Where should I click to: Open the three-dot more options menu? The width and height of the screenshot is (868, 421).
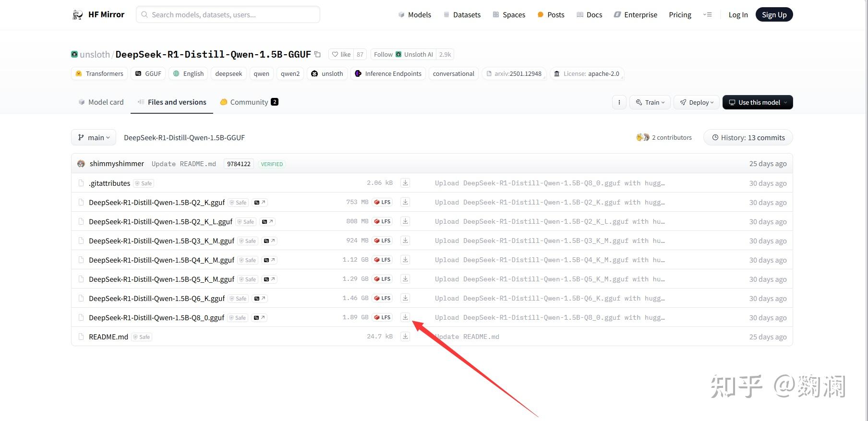619,102
